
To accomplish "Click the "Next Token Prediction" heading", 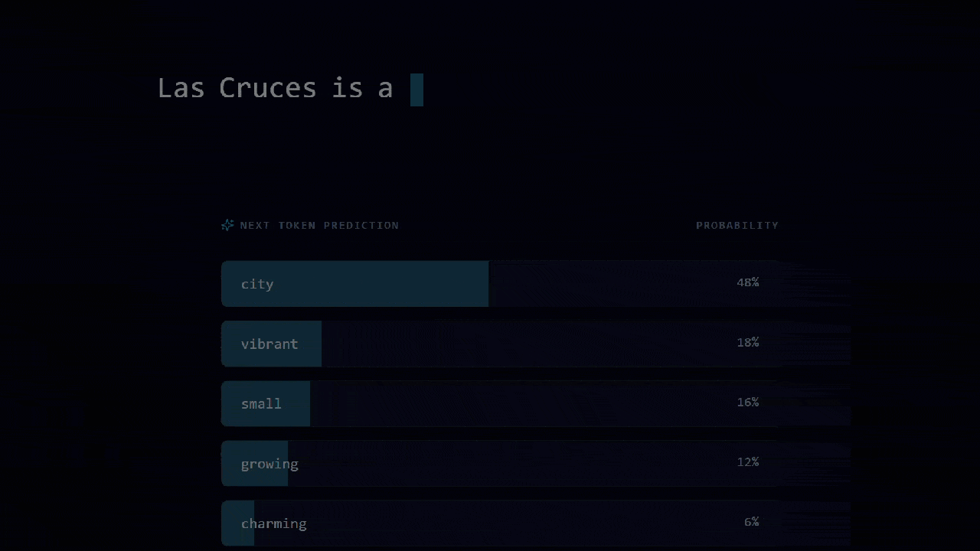I will [x=319, y=225].
